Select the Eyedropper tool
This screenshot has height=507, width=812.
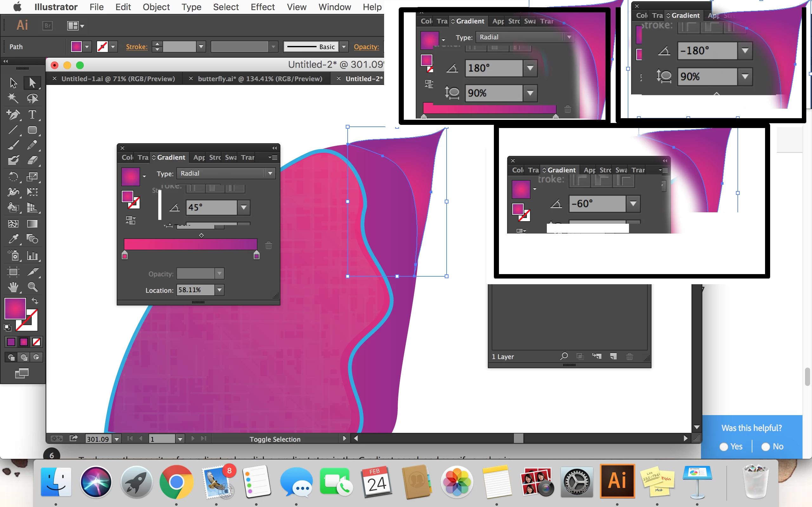point(13,239)
